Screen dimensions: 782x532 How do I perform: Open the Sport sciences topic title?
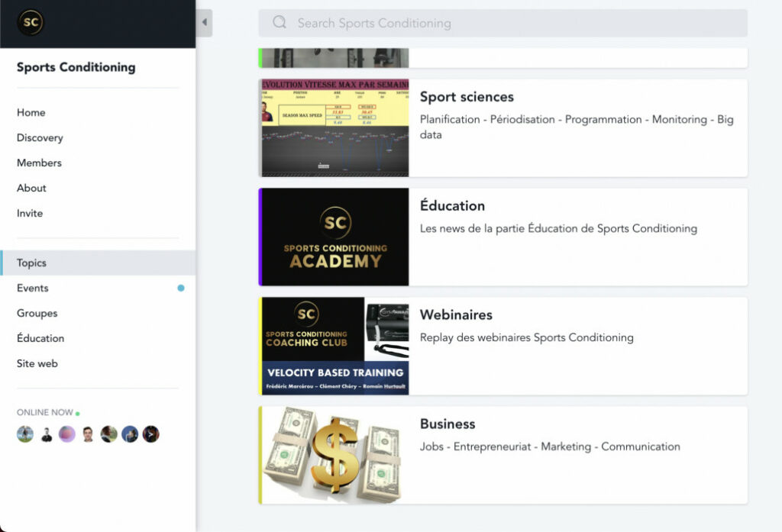click(467, 97)
